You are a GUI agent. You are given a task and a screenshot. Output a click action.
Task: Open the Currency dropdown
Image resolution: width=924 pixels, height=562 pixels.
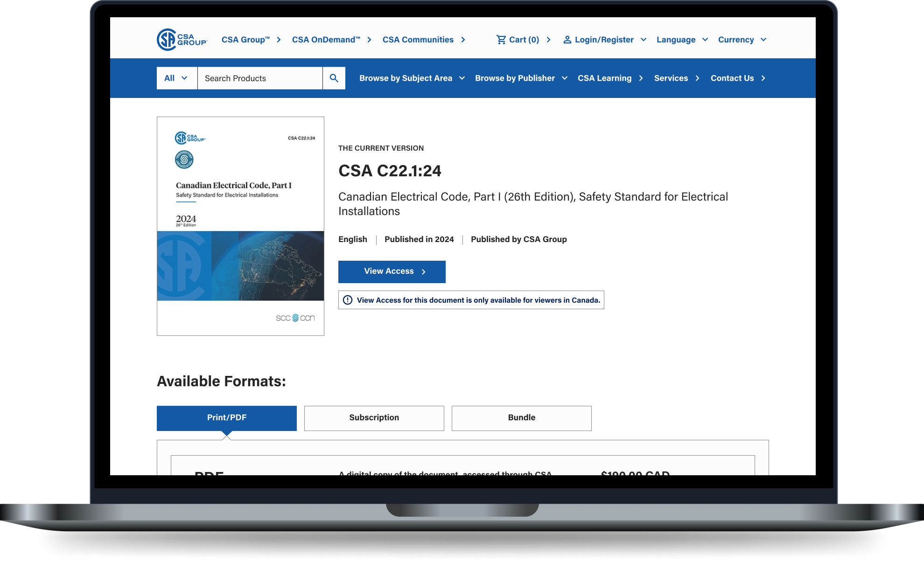(742, 40)
